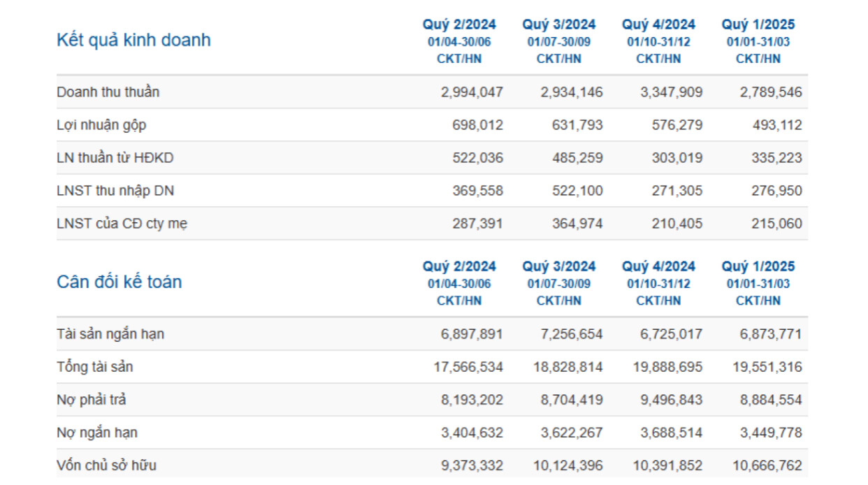Select Quý 3/2024 header in Cân đối kế toán
The image size is (868, 485).
[x=558, y=267]
